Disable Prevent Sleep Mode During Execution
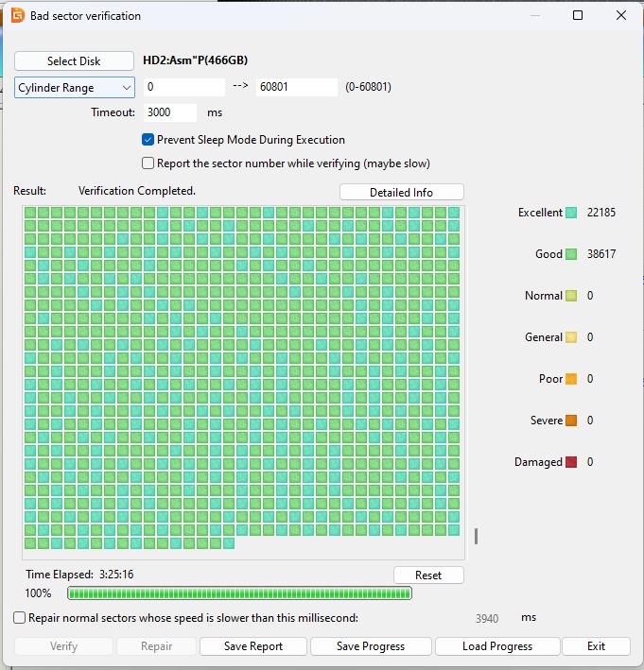644x670 pixels. pos(148,140)
